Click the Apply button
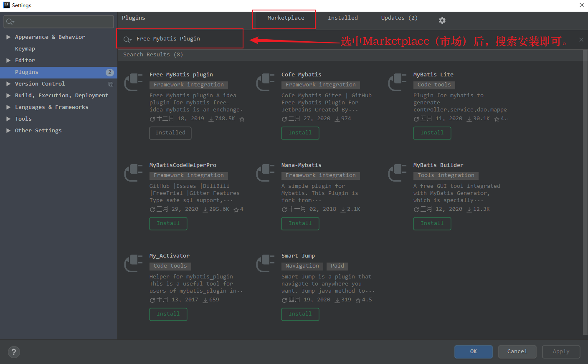The image size is (588, 364). tap(561, 351)
